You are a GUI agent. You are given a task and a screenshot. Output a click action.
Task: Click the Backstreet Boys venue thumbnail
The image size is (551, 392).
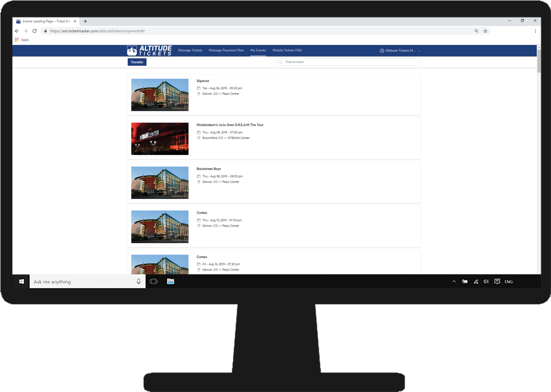(x=160, y=183)
